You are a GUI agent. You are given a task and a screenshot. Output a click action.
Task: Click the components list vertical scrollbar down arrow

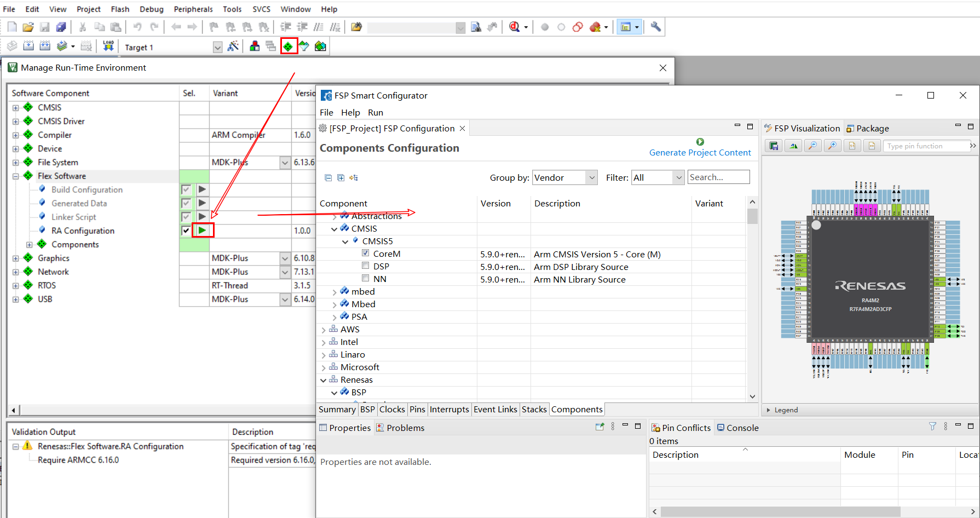752,396
